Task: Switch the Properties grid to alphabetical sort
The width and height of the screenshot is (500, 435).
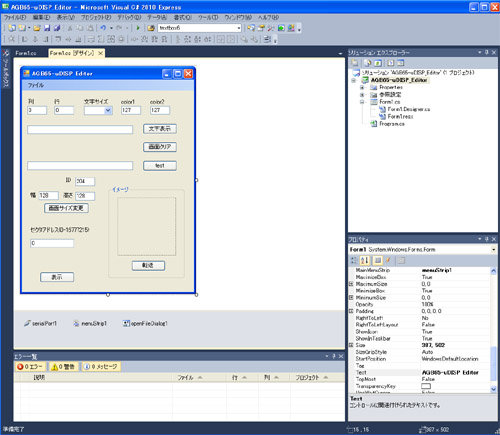Action: pyautogui.click(x=365, y=260)
